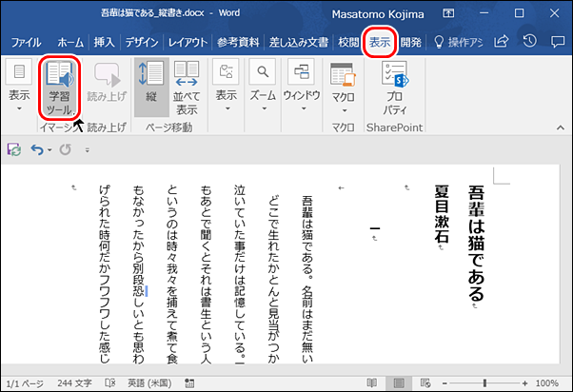Screen dimensions: 573x392
Task: Click the proofing spellcheck book icon
Action: [x=110, y=383]
